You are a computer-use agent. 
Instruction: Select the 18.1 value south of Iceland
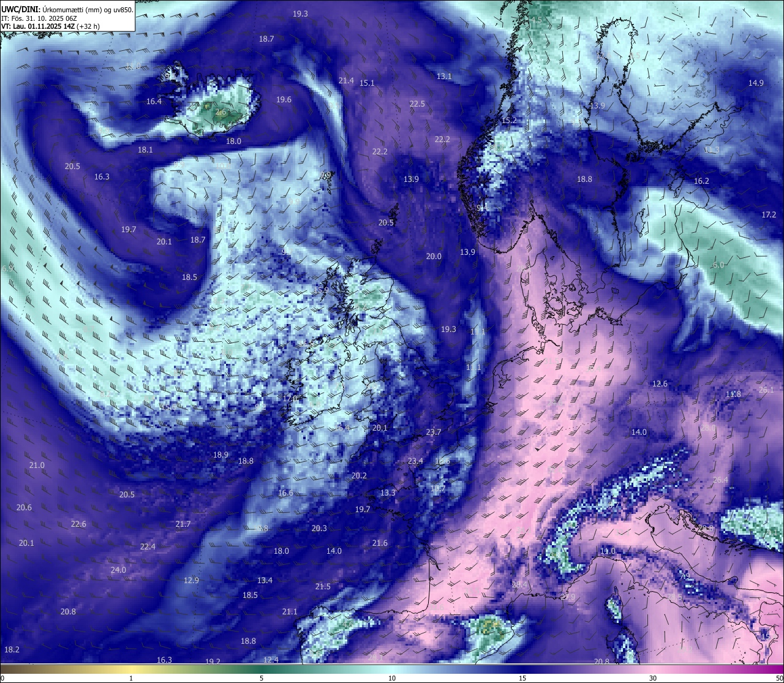145,149
